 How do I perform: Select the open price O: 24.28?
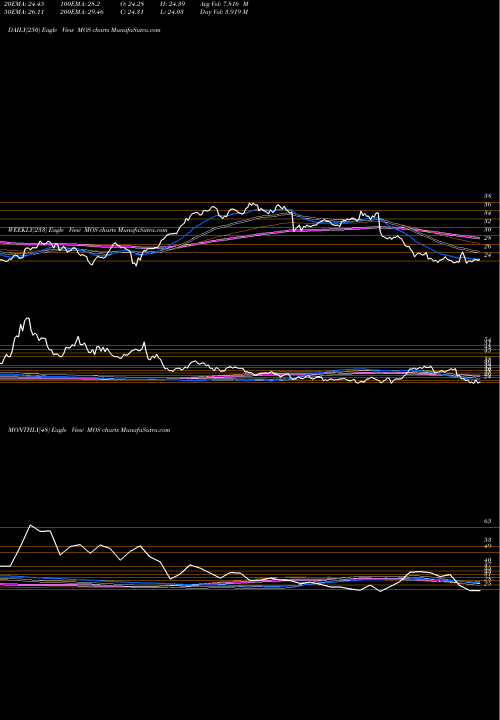[x=130, y=3]
